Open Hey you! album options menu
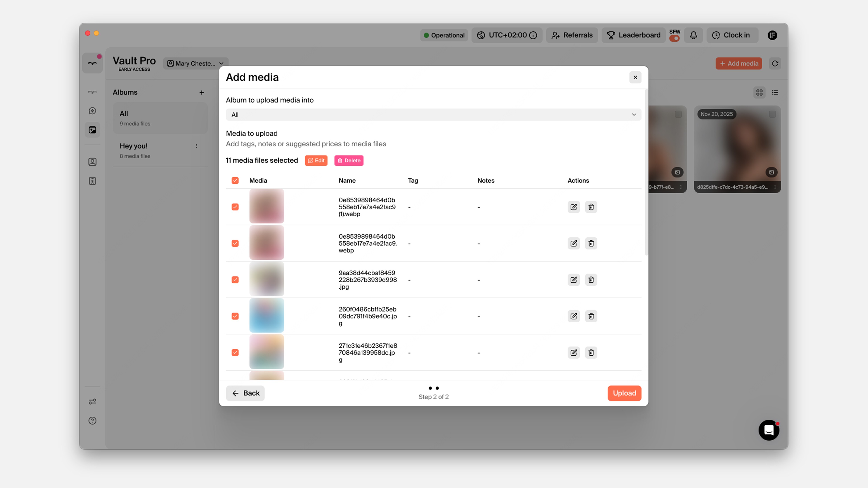868x488 pixels. [196, 146]
